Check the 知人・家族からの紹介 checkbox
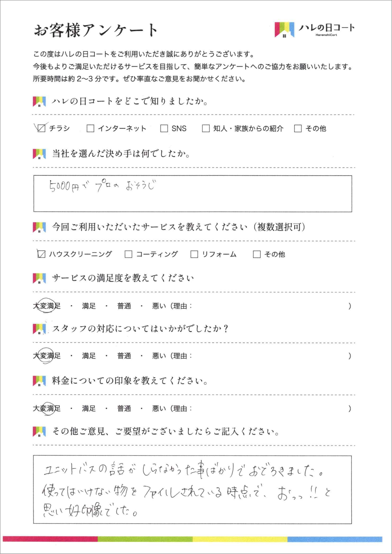The image size is (392, 554). tap(206, 128)
